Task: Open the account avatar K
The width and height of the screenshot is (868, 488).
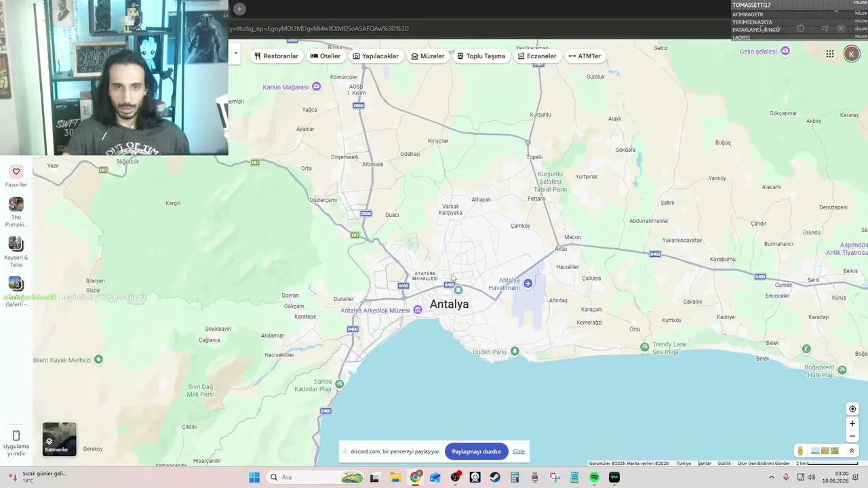Action: tap(852, 54)
